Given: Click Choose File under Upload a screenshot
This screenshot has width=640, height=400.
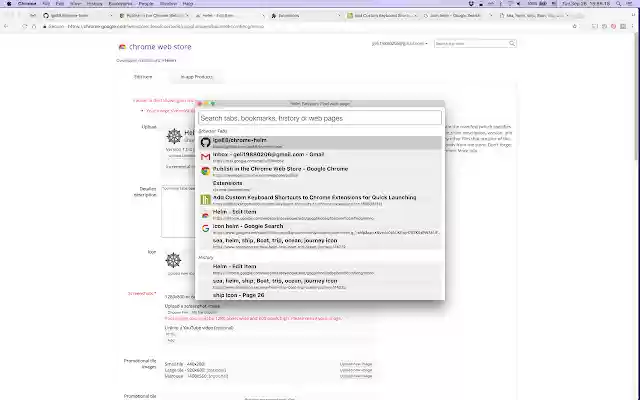Looking at the screenshot, I should click(x=178, y=312).
